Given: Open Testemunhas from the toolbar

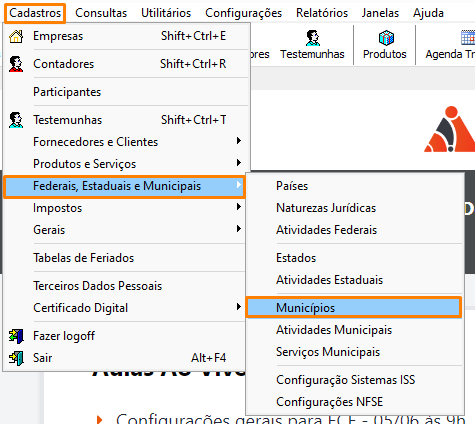Looking at the screenshot, I should (312, 45).
